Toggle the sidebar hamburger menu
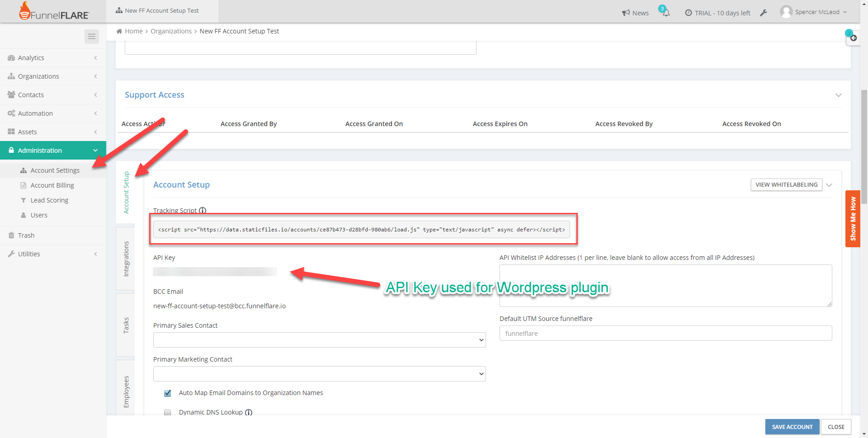Image resolution: width=868 pixels, height=438 pixels. coord(92,37)
